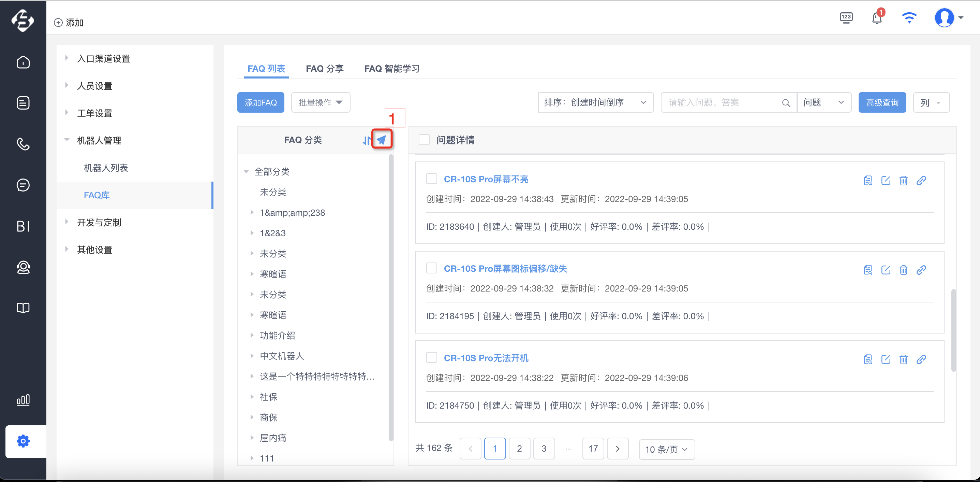Click the sort arrows icon in FAQ 分类 header

[x=366, y=141]
